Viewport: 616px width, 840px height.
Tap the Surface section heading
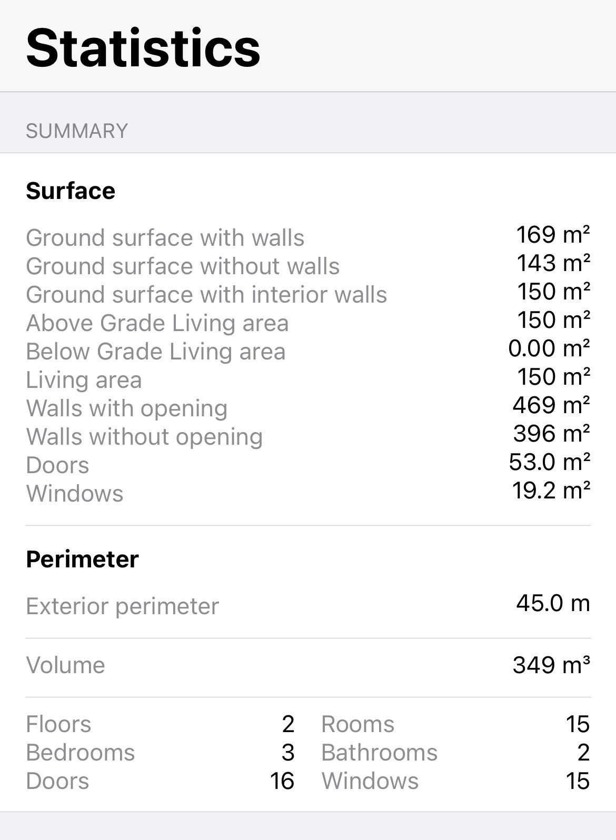coord(71,191)
